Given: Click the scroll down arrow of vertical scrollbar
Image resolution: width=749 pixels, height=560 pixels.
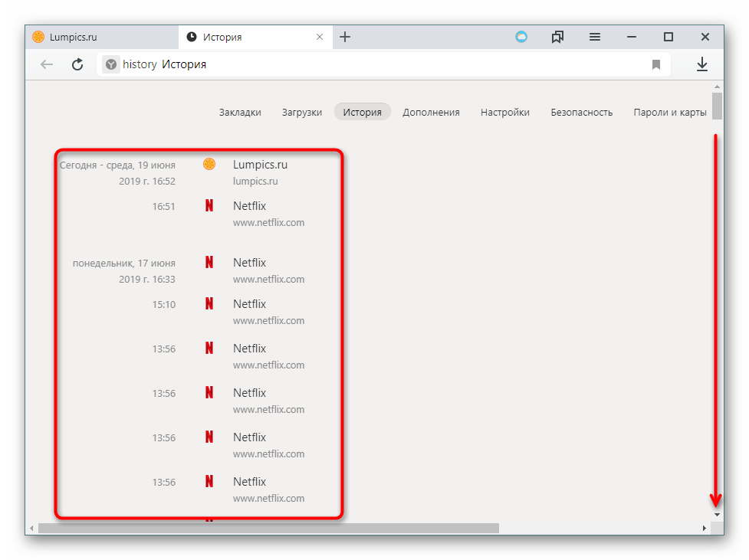Looking at the screenshot, I should point(717,515).
